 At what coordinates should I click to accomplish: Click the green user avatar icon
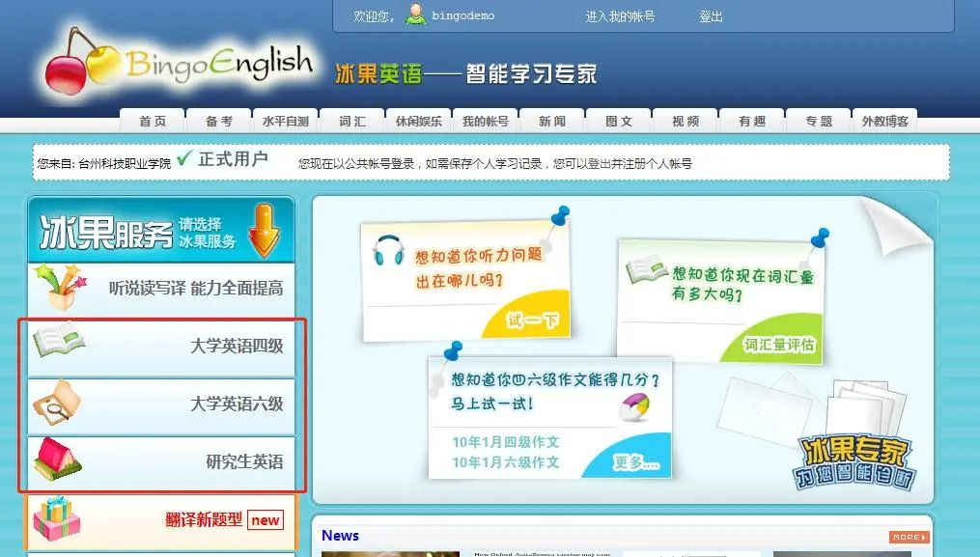click(415, 14)
